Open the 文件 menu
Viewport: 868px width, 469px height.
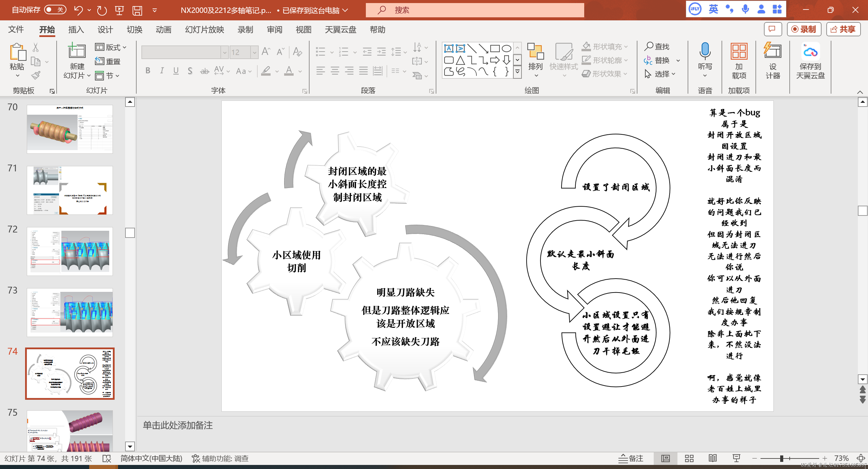pos(16,30)
